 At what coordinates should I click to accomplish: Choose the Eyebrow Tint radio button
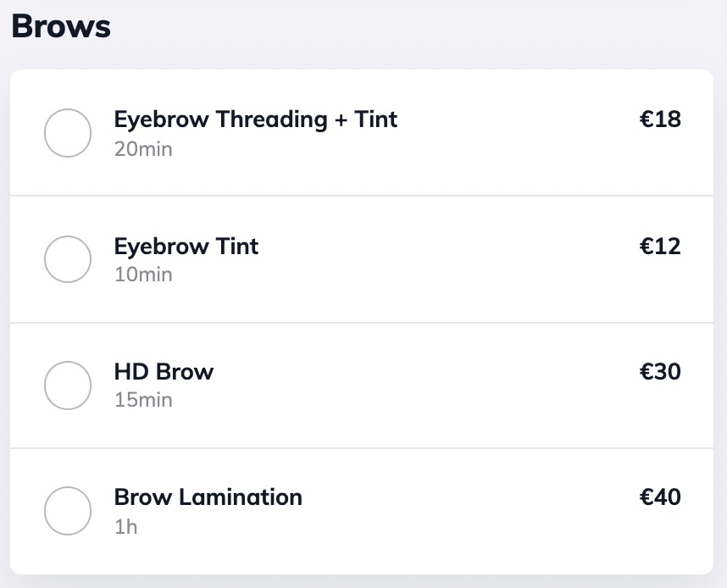tap(68, 259)
